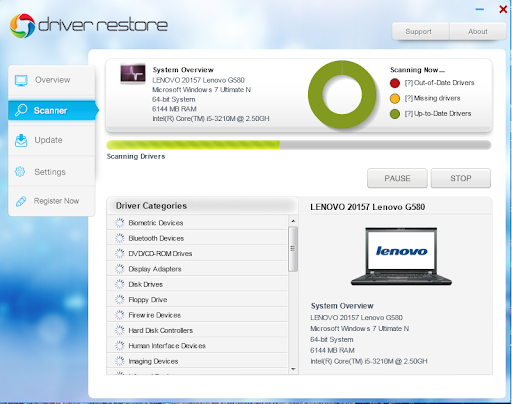Select Imaging Devices category
Viewport: 512px width, 404px height.
(197, 361)
